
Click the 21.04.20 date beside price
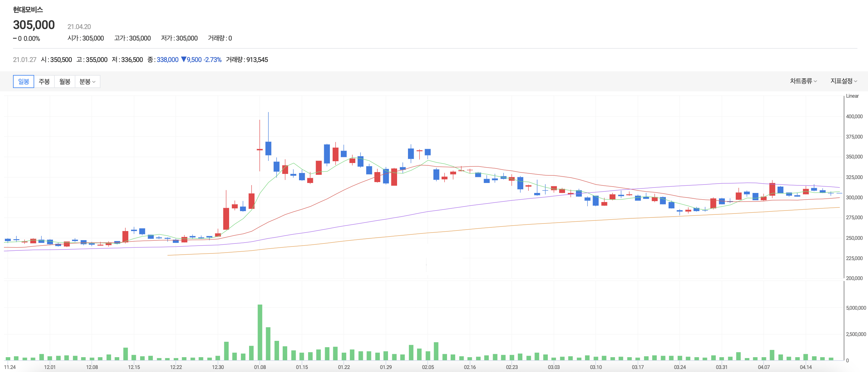click(79, 27)
